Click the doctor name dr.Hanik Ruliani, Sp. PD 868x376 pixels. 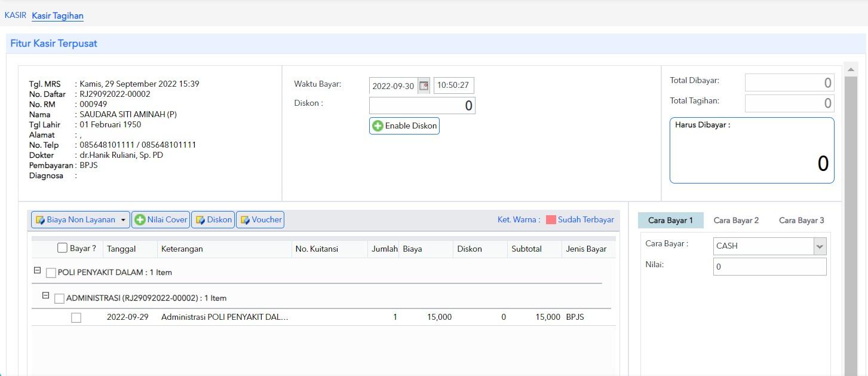point(122,155)
